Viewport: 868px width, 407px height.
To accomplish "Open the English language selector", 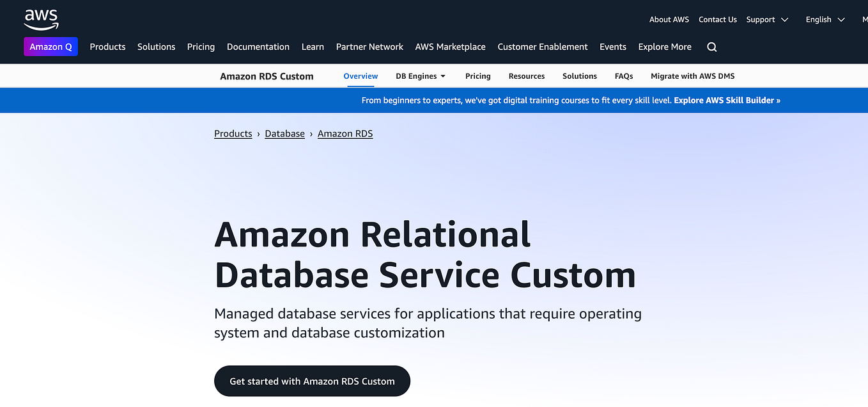I will [823, 19].
